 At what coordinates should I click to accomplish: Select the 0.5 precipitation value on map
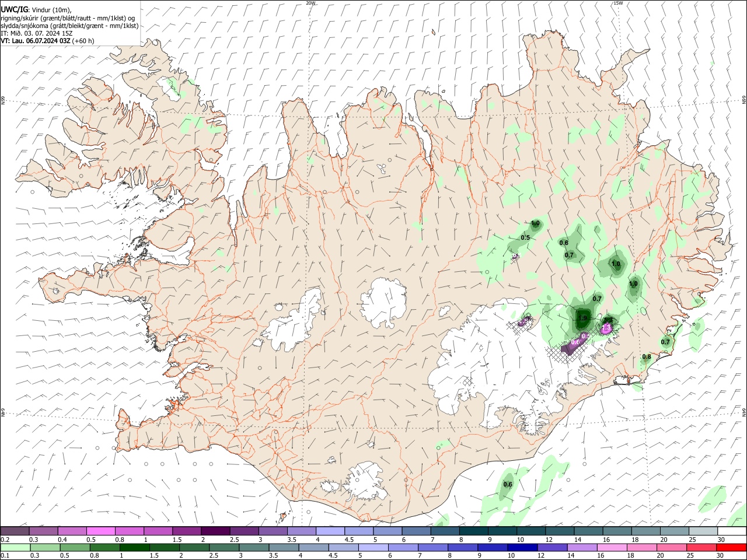tap(525, 237)
